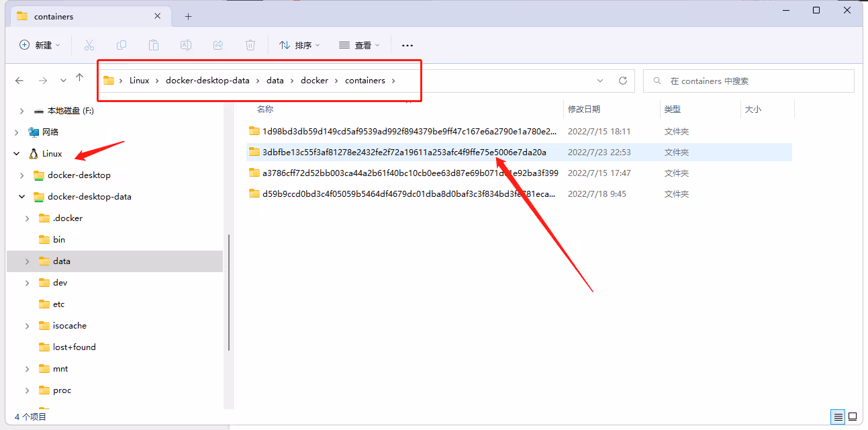Viewport: 868px width, 430px height.
Task: Expand the mnt tree folder
Action: click(28, 369)
